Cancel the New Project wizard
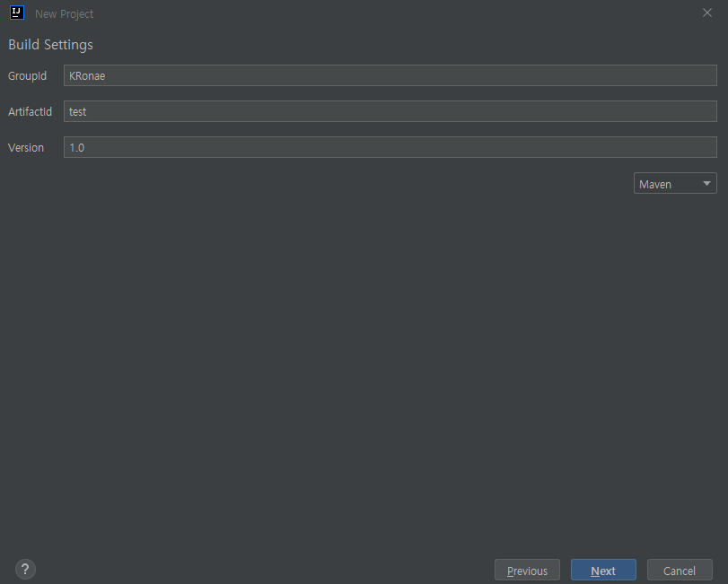Image resolution: width=728 pixels, height=584 pixels. pyautogui.click(x=680, y=570)
